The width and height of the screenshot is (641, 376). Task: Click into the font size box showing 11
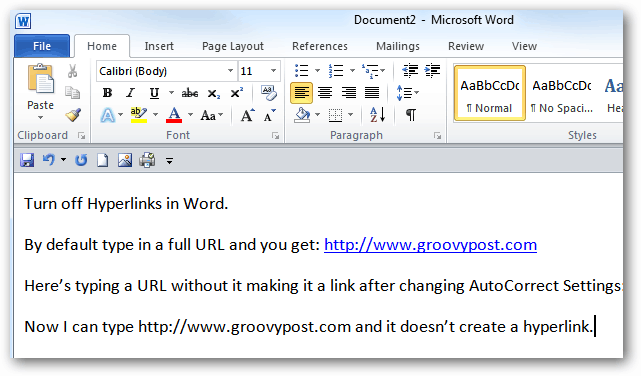coord(253,71)
